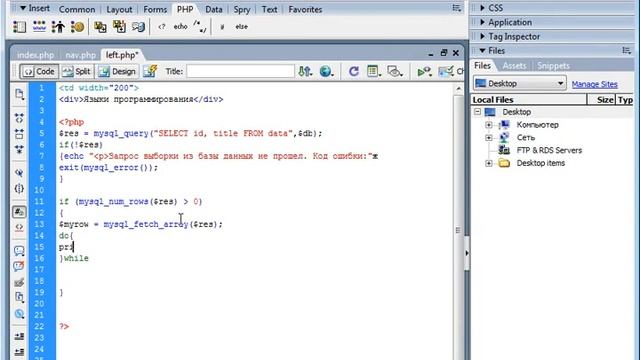Viewport: 640px width, 360px height.
Task: Click Live Data view lightning icon
Action: point(150,71)
